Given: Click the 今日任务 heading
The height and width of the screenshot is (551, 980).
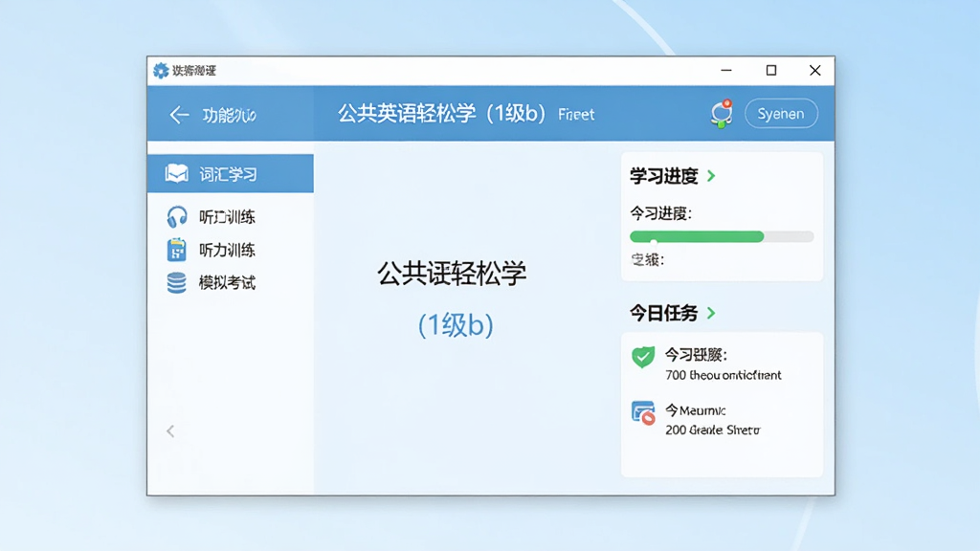Looking at the screenshot, I should 663,313.
